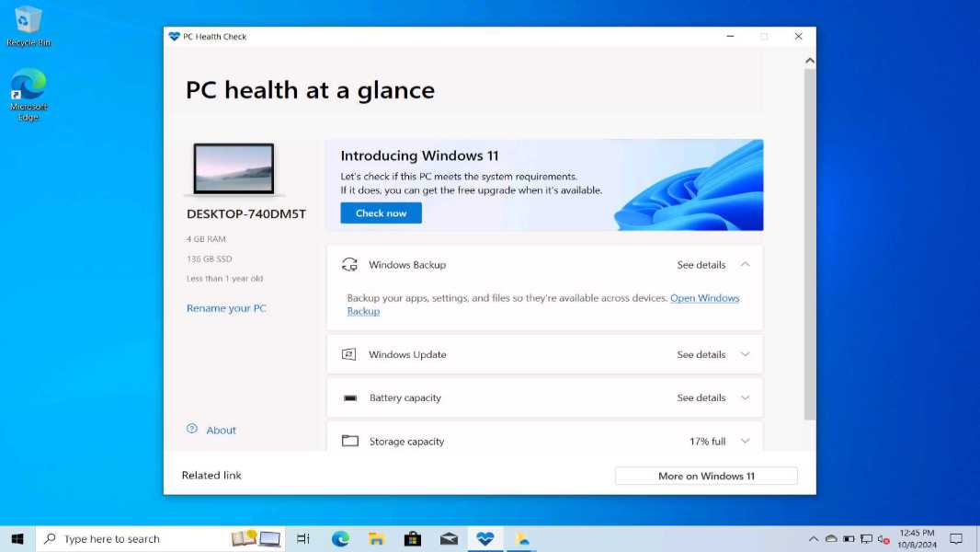Viewport: 980px width, 552px height.
Task: Expand the Storage capacity section
Action: pos(745,442)
